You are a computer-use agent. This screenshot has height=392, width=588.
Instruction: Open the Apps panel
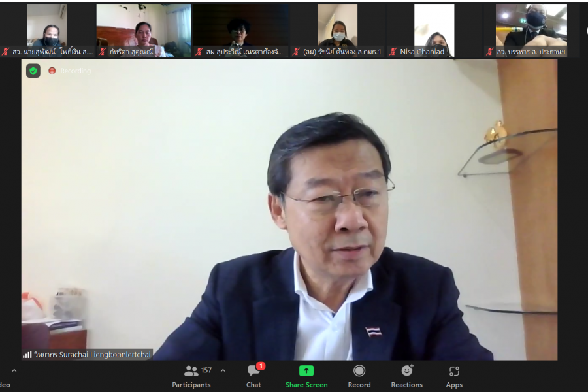(454, 376)
